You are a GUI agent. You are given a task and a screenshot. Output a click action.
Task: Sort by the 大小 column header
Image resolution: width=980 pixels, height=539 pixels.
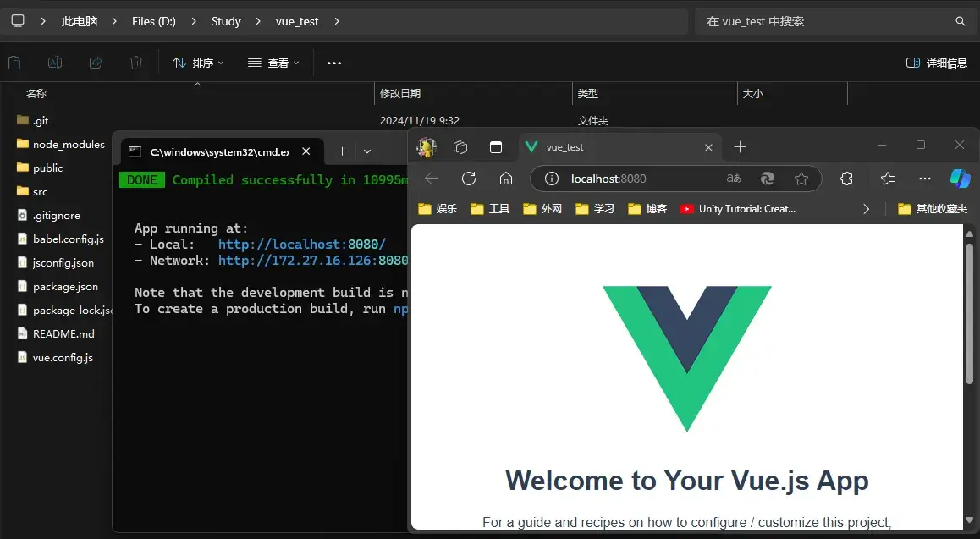[752, 93]
